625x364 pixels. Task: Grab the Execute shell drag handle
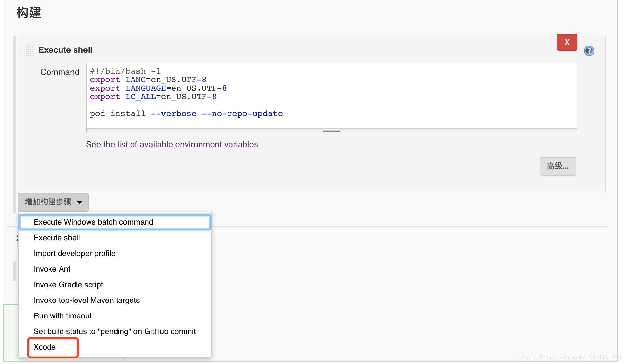pos(30,50)
